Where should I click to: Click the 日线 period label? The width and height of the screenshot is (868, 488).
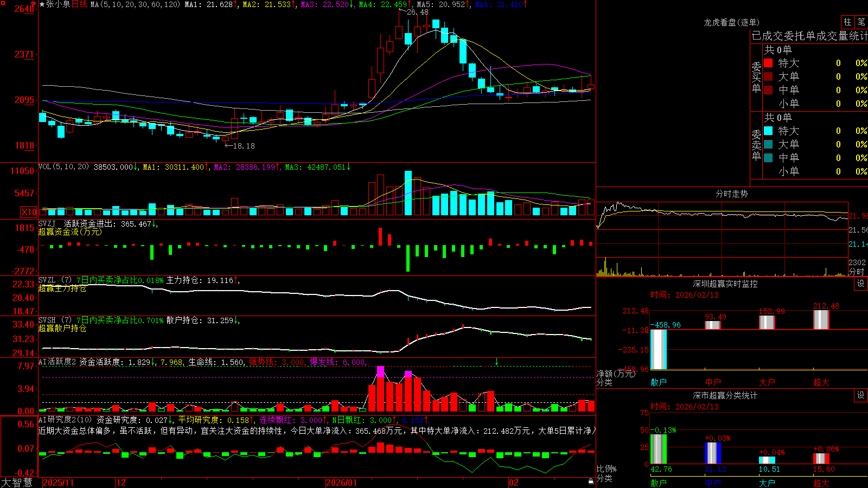pyautogui.click(x=79, y=4)
